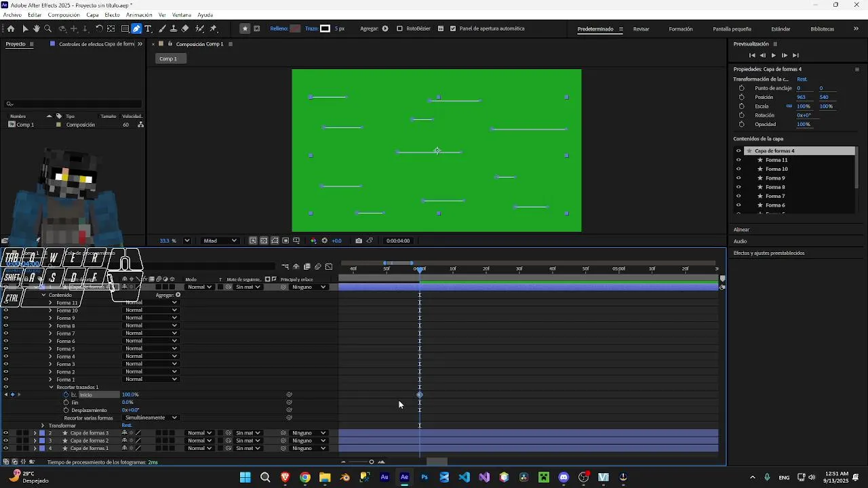Open the graph editor icon in timeline

[x=329, y=266]
